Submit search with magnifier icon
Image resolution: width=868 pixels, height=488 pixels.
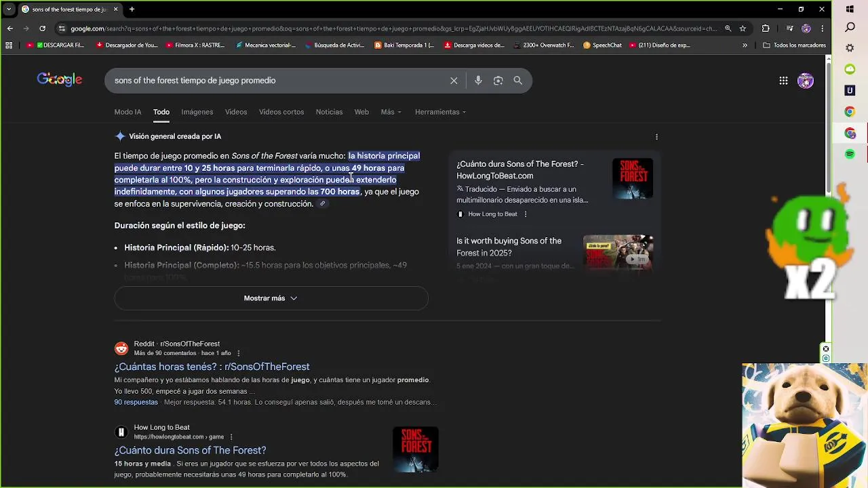[x=518, y=81]
